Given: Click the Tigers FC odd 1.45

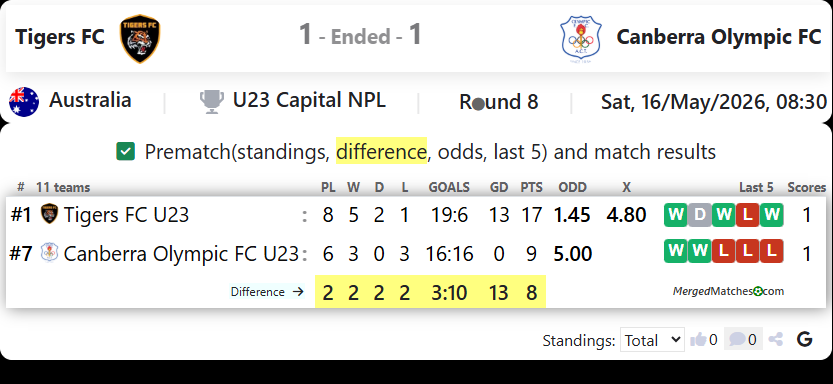Looking at the screenshot, I should pos(572,215).
